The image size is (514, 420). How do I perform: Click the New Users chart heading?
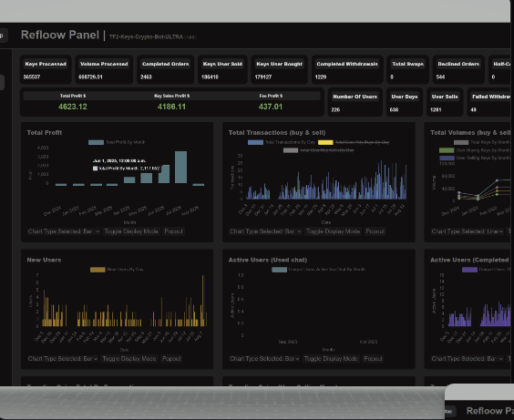[x=44, y=260]
